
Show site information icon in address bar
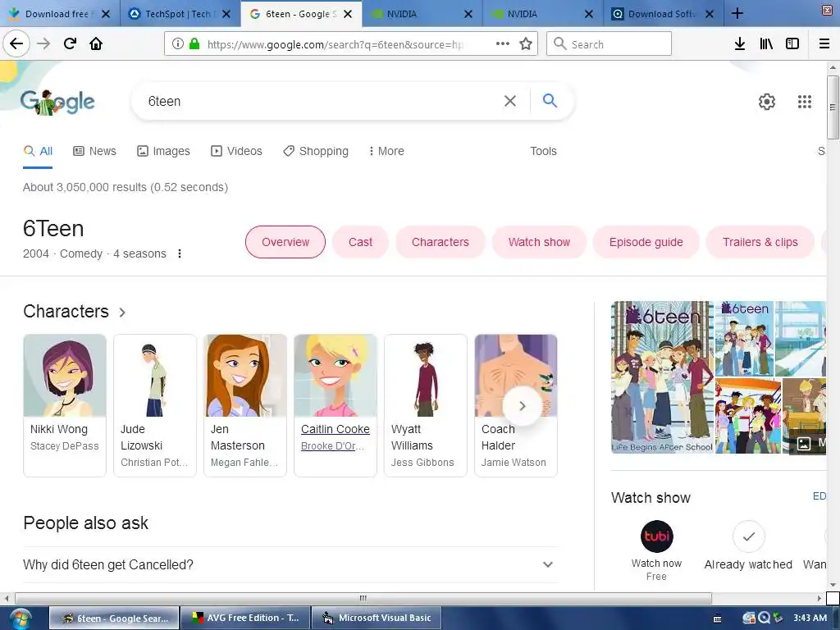(178, 44)
